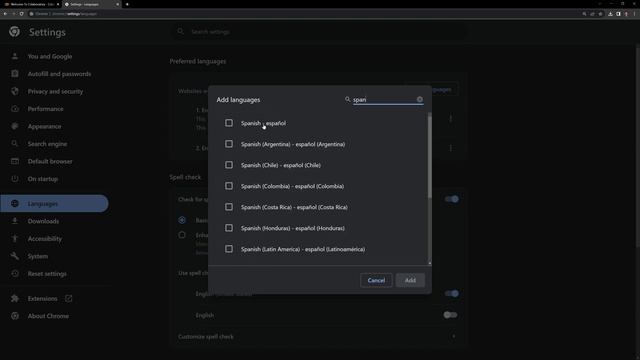Image resolution: width=640 pixels, height=360 pixels.
Task: Click Cancel in Add languages dialog
Action: [x=376, y=280]
